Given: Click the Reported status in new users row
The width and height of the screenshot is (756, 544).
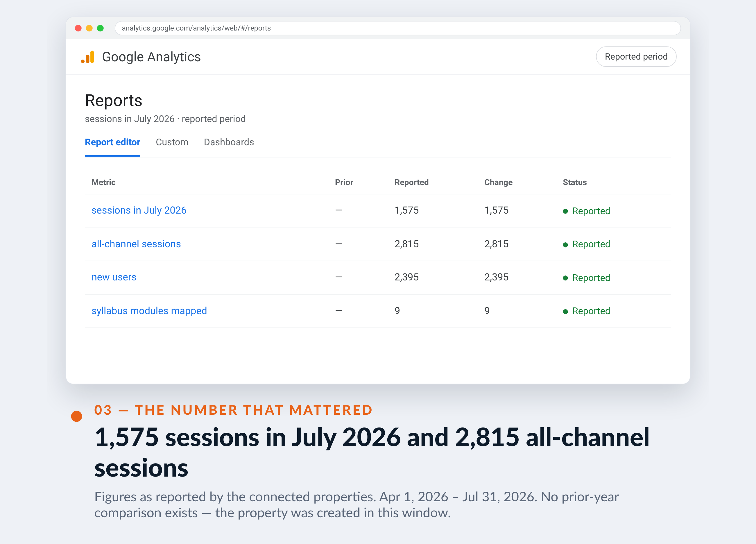Looking at the screenshot, I should pos(586,278).
